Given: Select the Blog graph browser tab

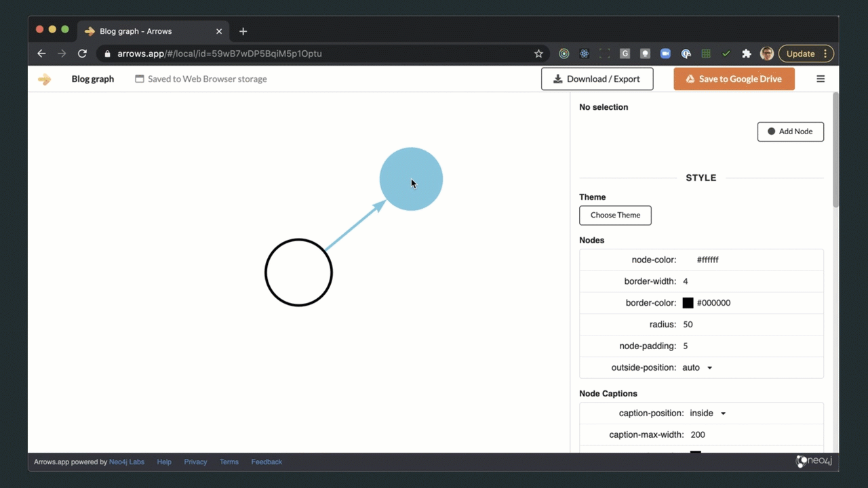Looking at the screenshot, I should coord(136,31).
